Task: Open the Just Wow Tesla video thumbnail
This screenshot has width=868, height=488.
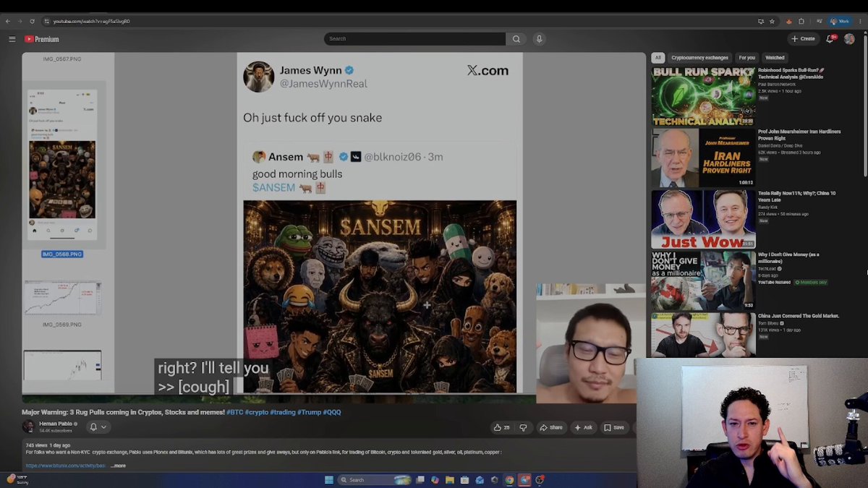Action: click(703, 220)
